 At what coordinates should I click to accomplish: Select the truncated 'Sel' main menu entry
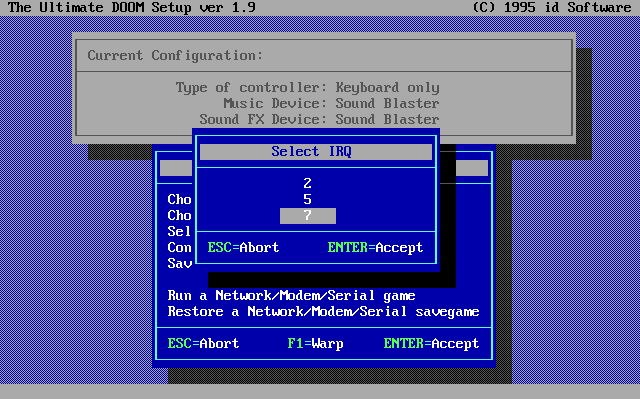(179, 231)
